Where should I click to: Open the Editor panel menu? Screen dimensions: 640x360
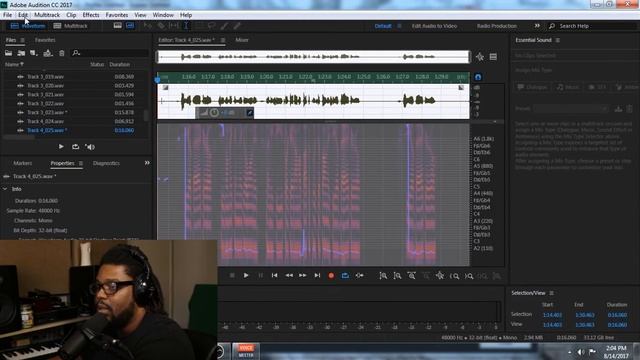pos(223,40)
